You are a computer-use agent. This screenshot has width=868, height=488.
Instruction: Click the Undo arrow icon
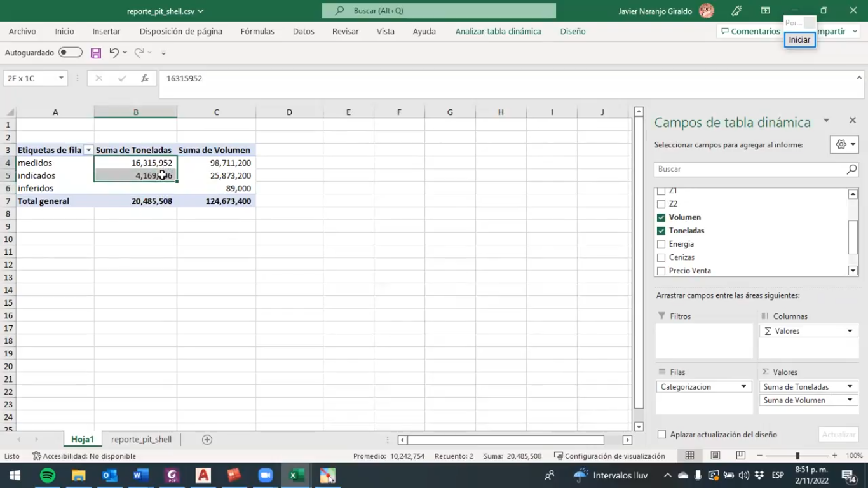[114, 53]
